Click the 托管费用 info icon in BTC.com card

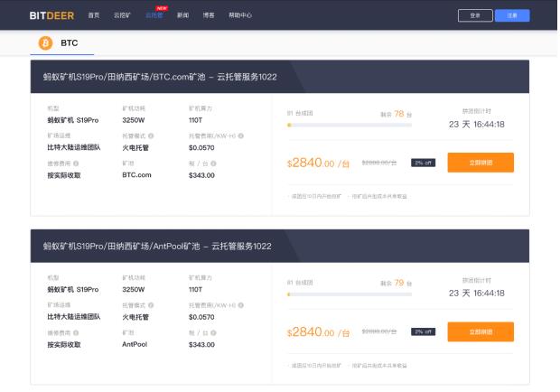pos(241,135)
